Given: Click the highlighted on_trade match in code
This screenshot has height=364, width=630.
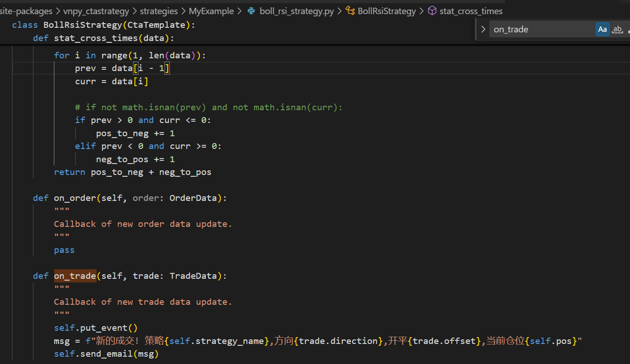Looking at the screenshot, I should click(75, 276).
